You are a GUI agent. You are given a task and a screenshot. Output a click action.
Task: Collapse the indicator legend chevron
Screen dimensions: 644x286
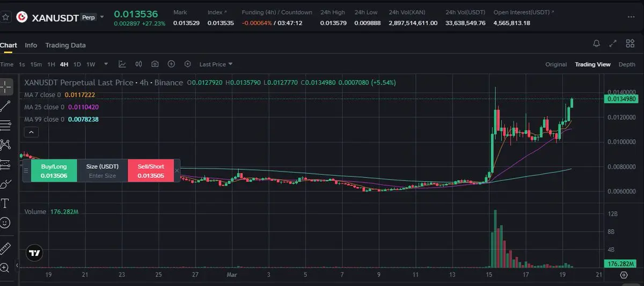click(31, 132)
